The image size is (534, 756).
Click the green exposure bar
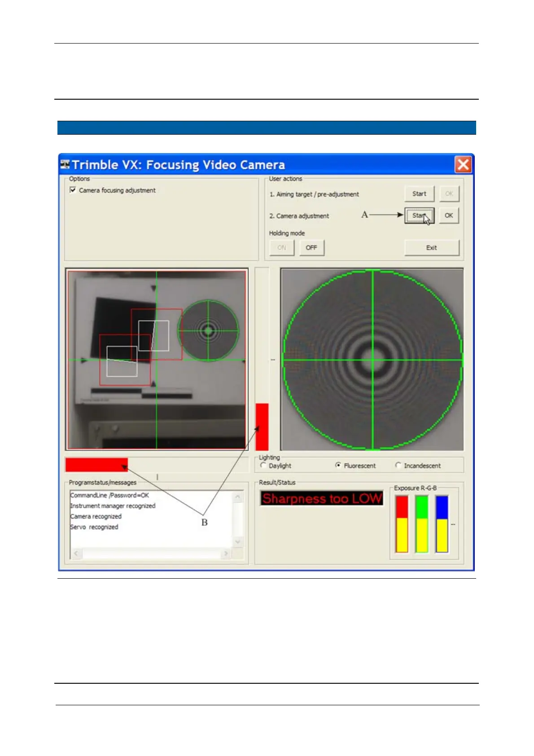coord(422,524)
